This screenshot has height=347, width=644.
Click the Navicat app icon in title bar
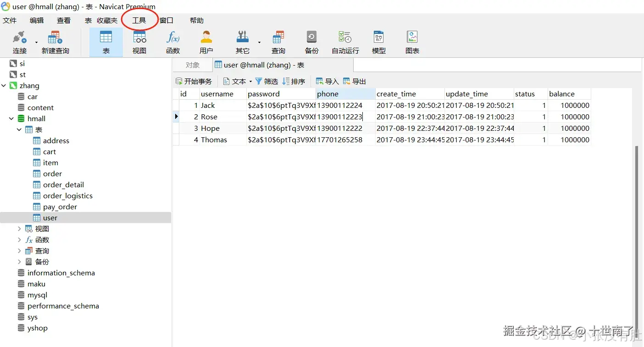pyautogui.click(x=6, y=6)
